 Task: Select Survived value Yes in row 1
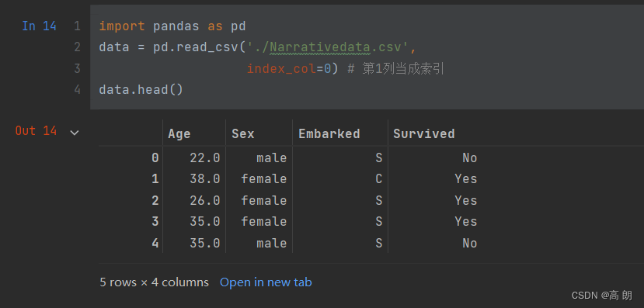coord(466,179)
